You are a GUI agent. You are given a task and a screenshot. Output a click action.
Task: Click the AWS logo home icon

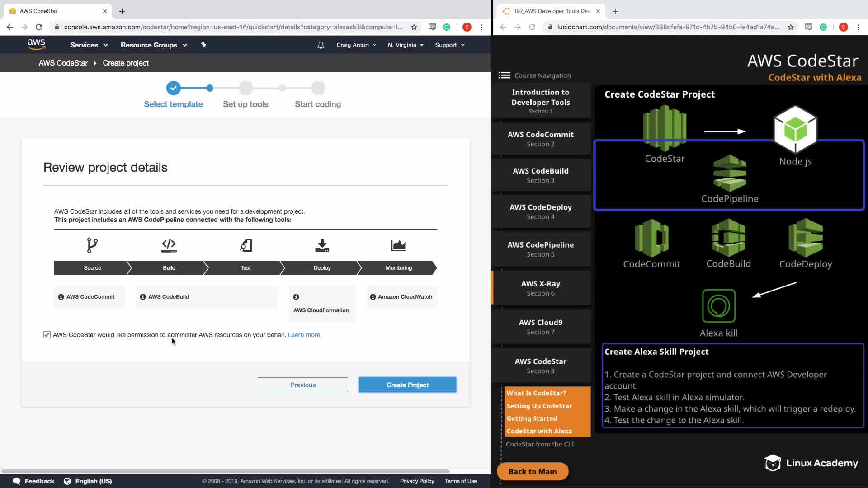click(x=36, y=44)
